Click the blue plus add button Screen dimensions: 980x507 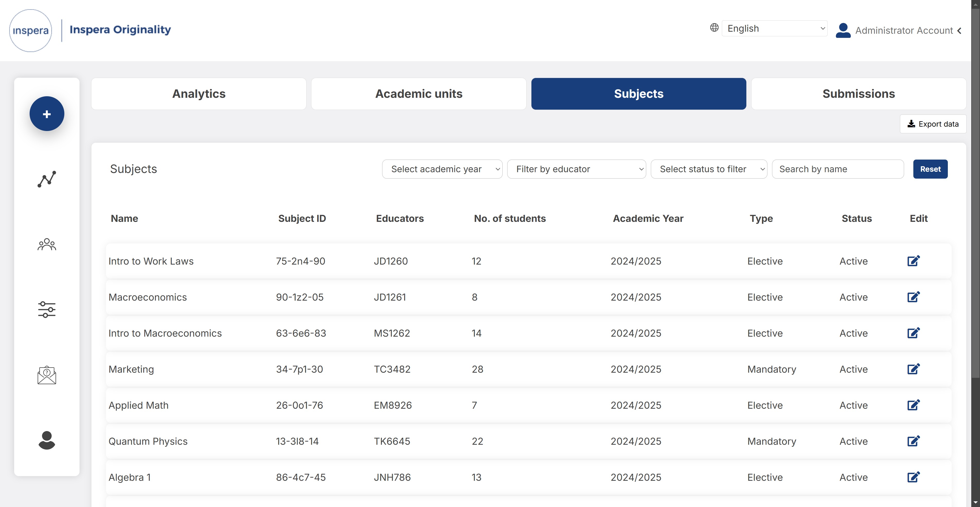pos(47,114)
